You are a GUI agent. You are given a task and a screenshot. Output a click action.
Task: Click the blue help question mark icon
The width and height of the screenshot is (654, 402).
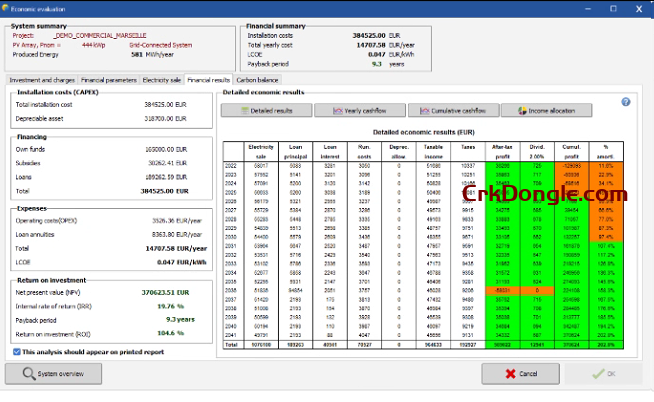pos(626,102)
